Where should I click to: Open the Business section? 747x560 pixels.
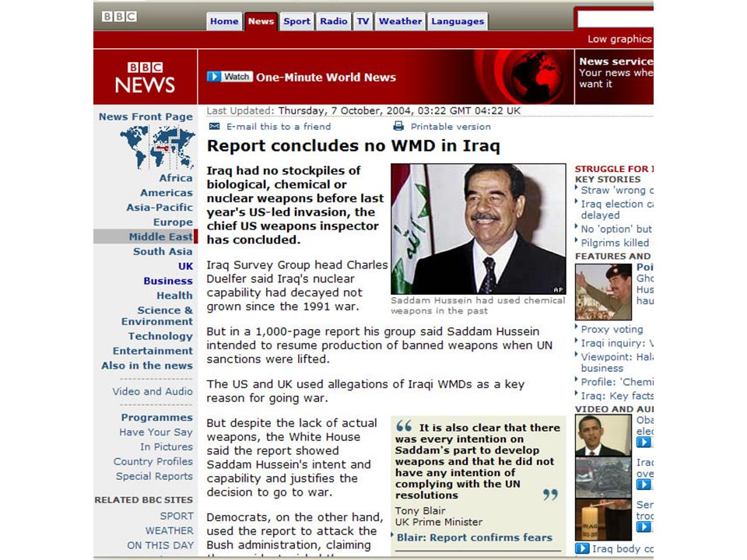pyautogui.click(x=168, y=281)
